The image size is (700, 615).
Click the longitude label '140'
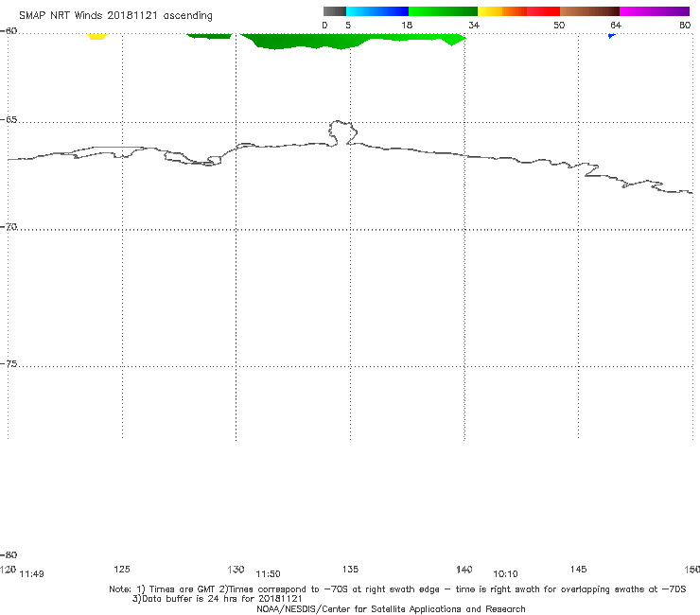(x=464, y=569)
